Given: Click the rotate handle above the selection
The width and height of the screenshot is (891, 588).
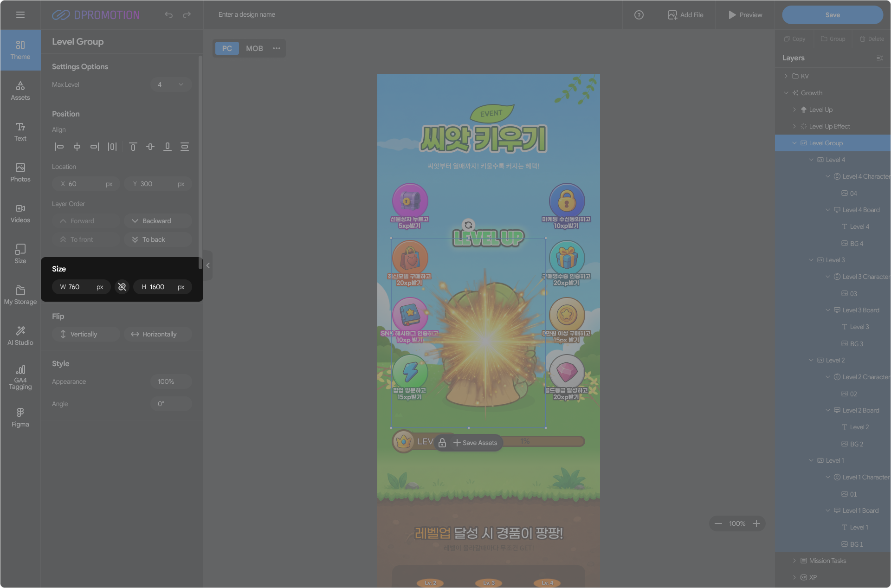Looking at the screenshot, I should click(469, 225).
